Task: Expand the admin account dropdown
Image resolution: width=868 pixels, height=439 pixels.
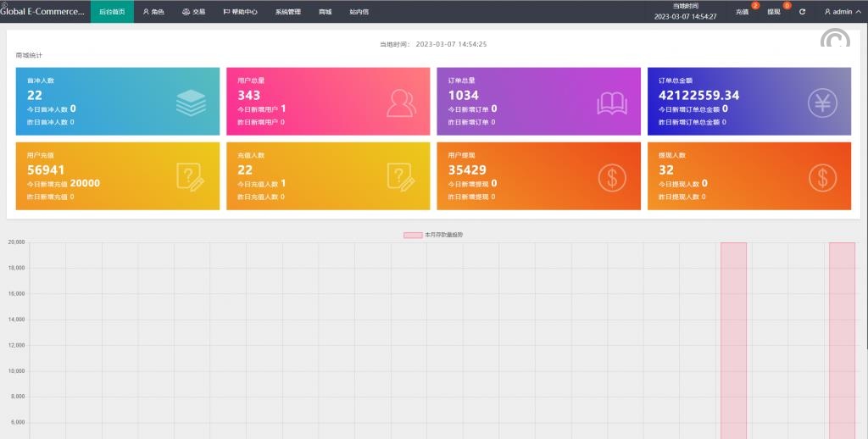Action: click(843, 12)
